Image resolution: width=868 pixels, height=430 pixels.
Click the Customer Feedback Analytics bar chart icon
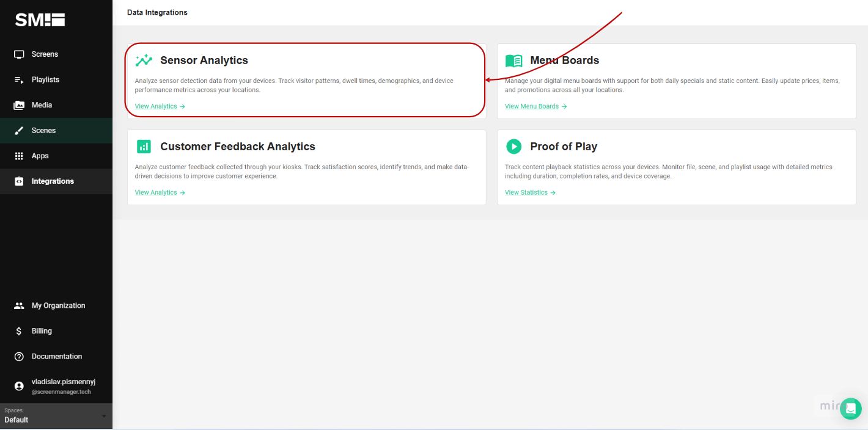pos(143,147)
